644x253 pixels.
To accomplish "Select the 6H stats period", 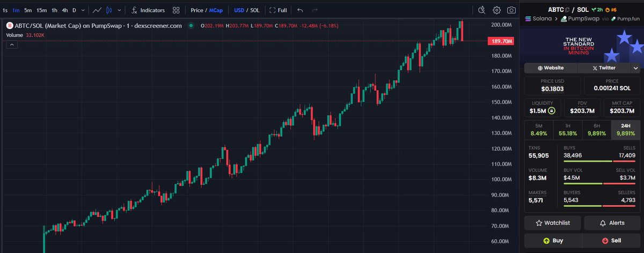I will pos(597,129).
